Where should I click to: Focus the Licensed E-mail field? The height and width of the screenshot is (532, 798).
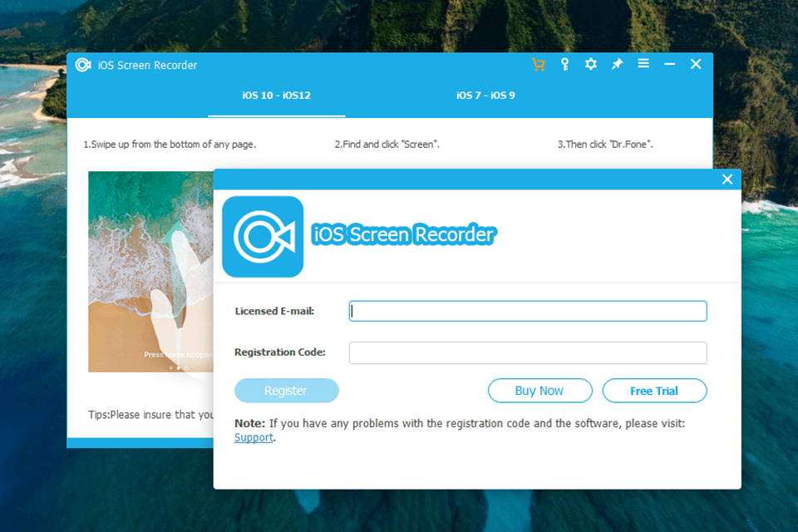528,311
